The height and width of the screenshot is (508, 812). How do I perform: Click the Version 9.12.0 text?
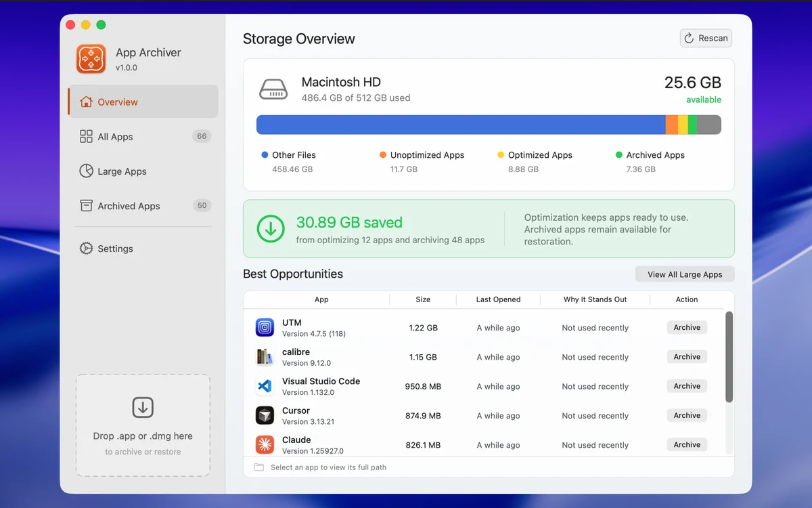(307, 363)
